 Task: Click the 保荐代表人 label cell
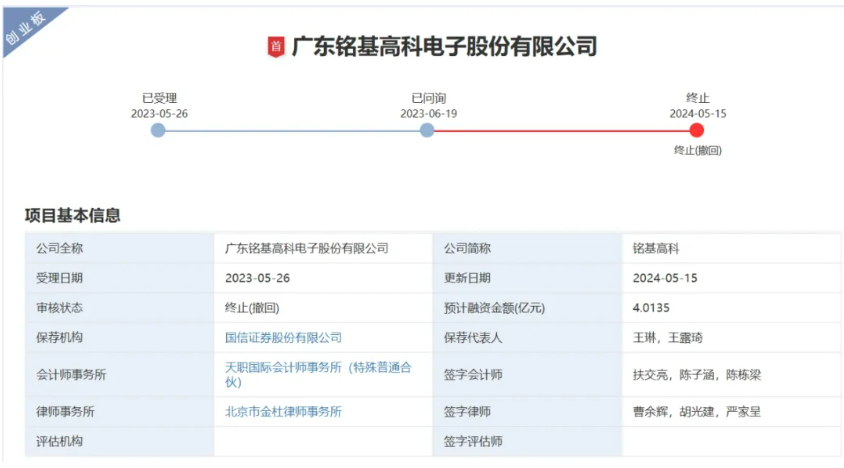(527, 338)
